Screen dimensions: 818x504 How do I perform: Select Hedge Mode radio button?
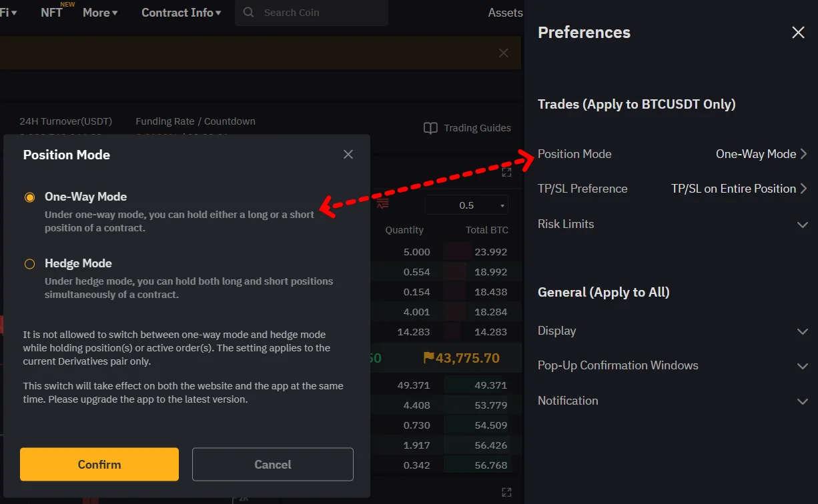coord(29,264)
